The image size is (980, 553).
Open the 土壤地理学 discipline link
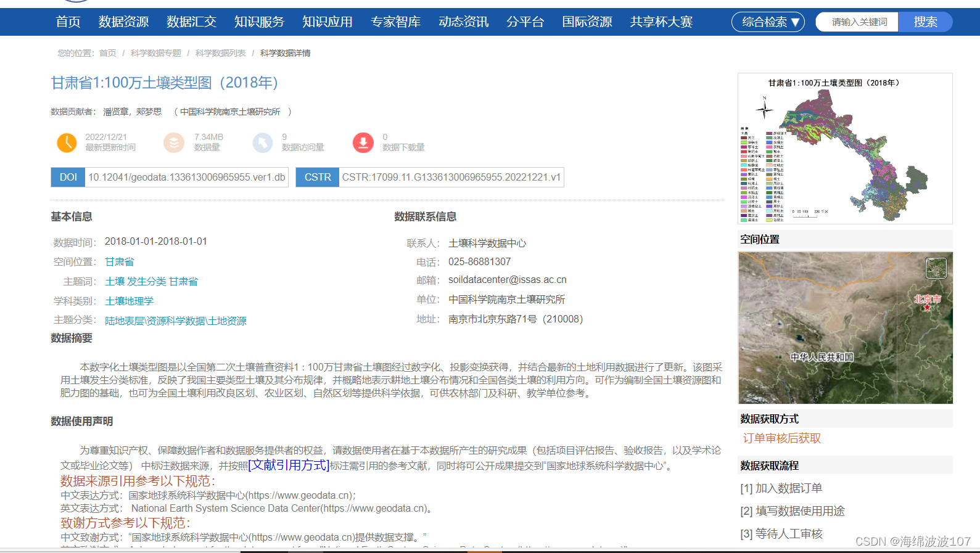coord(130,301)
